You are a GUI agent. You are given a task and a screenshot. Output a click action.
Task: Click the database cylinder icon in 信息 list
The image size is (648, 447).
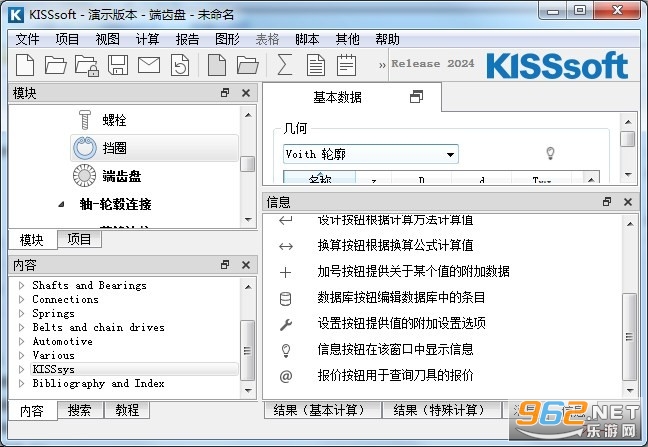tap(286, 298)
